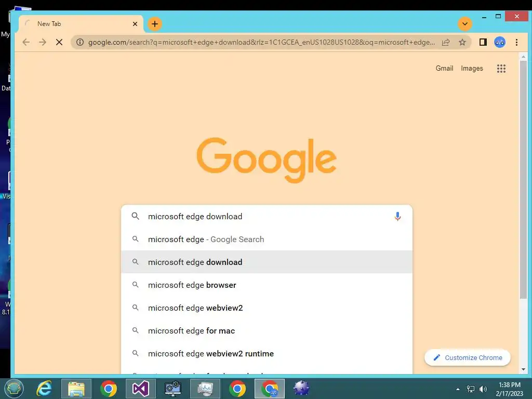Click the address bar URL
The height and width of the screenshot is (399, 532).
(261, 43)
